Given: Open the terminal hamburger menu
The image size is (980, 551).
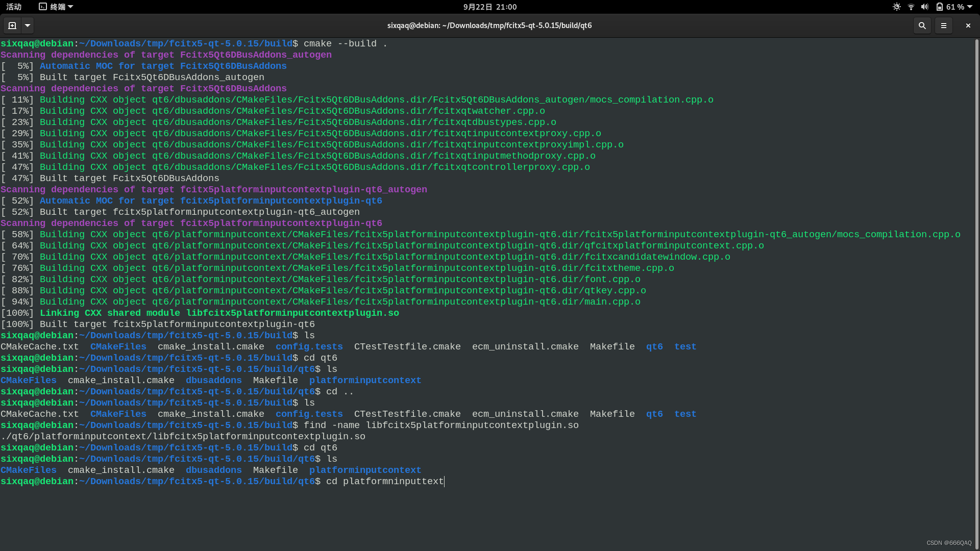Looking at the screenshot, I should [x=943, y=26].
